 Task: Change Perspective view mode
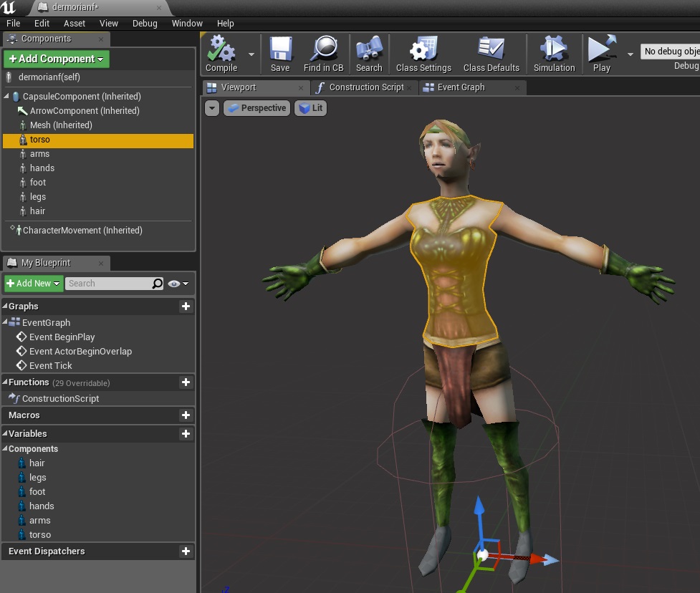(x=257, y=108)
